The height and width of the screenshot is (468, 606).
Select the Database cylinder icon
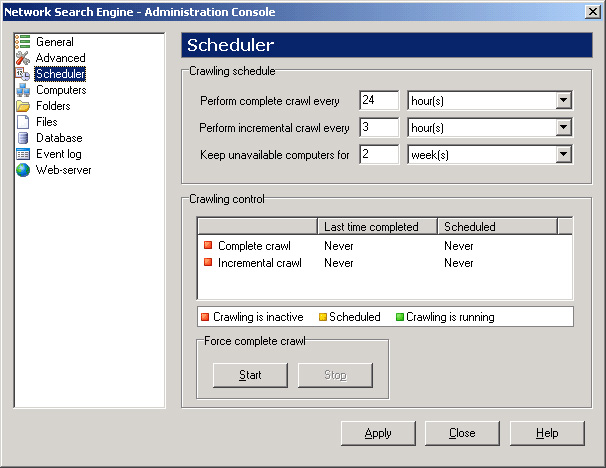click(x=23, y=138)
